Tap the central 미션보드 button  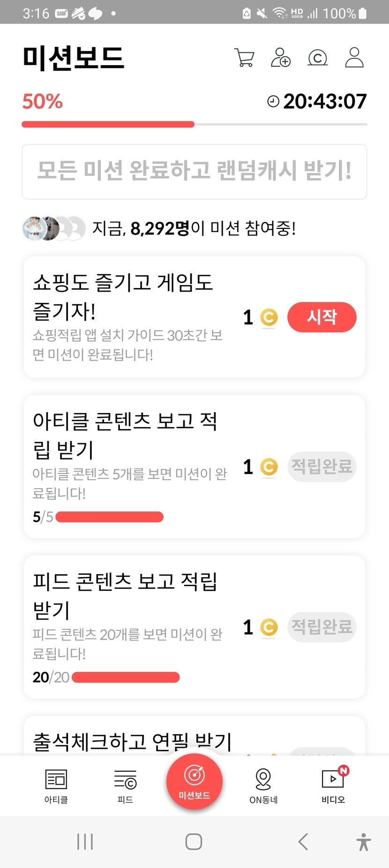pos(194,781)
